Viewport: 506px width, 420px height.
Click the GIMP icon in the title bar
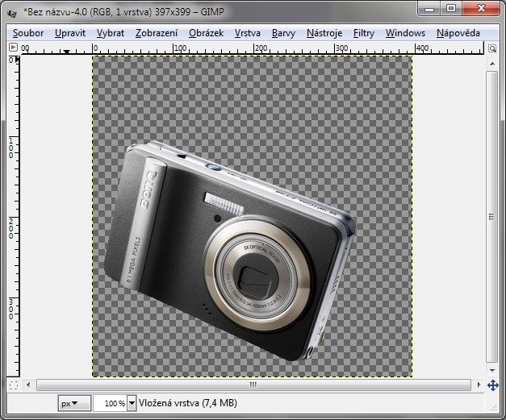(12, 13)
